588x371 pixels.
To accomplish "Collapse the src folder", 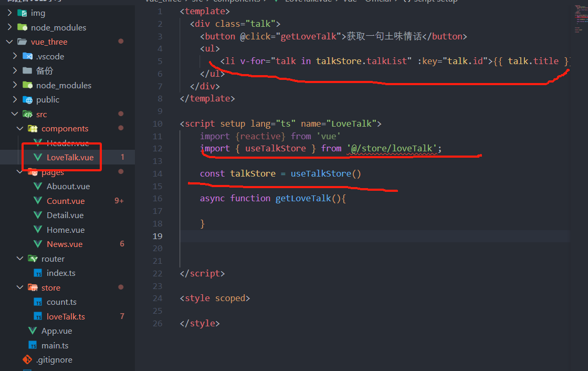I will 15,114.
